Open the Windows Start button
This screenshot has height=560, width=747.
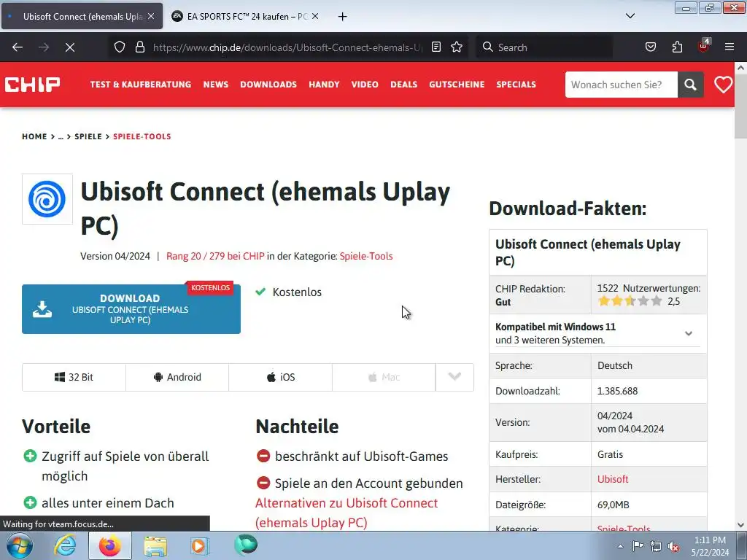[20, 545]
